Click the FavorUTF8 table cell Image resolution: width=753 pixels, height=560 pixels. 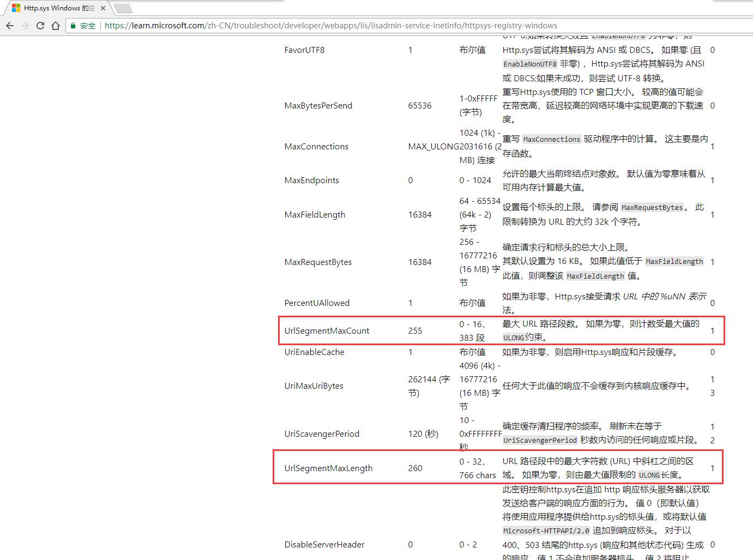pos(304,50)
